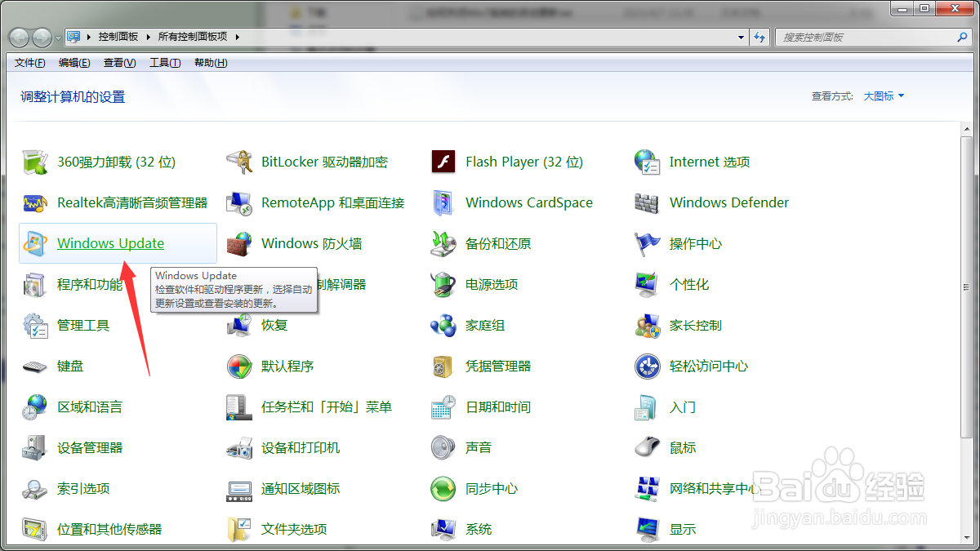Go forward with the Forward button
Viewport: 980px width, 551px height.
[x=41, y=38]
